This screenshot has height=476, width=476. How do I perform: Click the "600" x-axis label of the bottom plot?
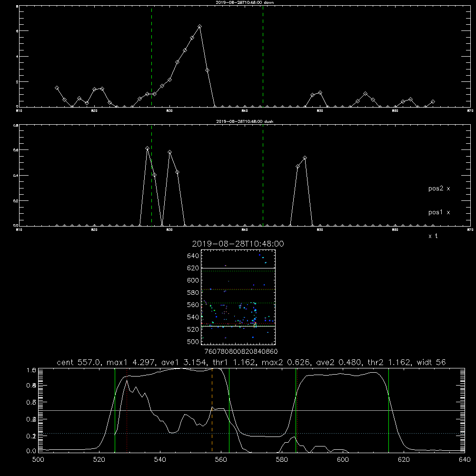pyautogui.click(x=343, y=460)
